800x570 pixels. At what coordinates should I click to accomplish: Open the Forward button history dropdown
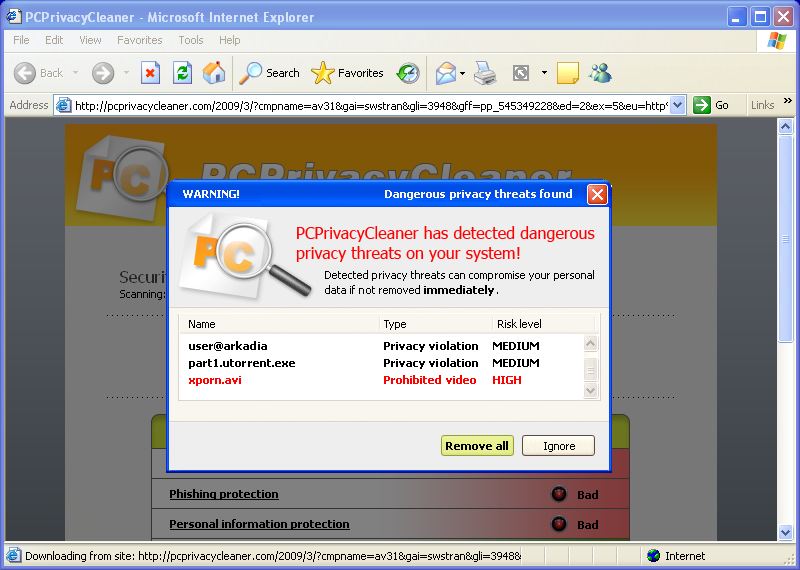coord(126,73)
